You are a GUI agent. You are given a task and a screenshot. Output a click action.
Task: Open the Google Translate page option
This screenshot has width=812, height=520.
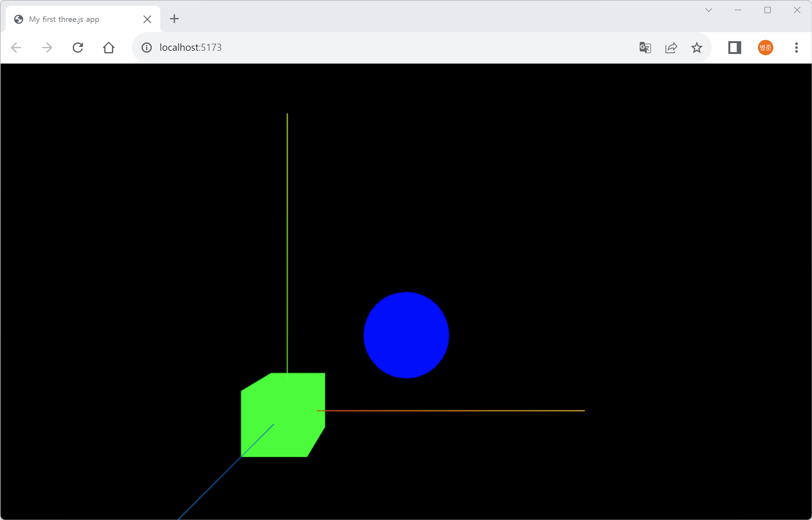click(x=645, y=48)
